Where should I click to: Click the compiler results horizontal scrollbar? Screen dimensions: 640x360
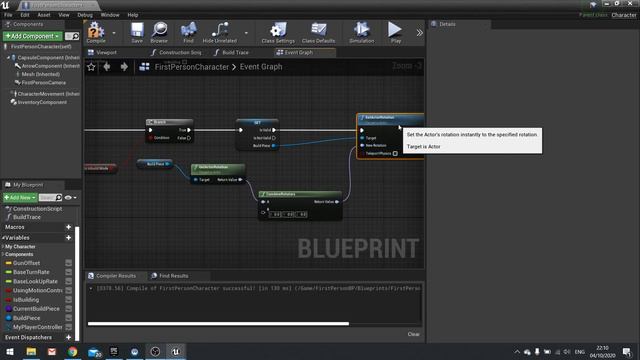(218, 324)
